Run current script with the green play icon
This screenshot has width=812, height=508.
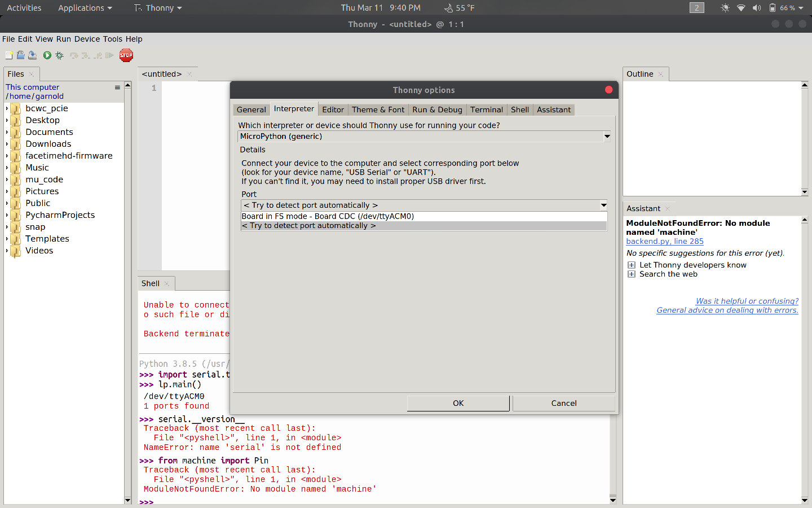(x=47, y=55)
